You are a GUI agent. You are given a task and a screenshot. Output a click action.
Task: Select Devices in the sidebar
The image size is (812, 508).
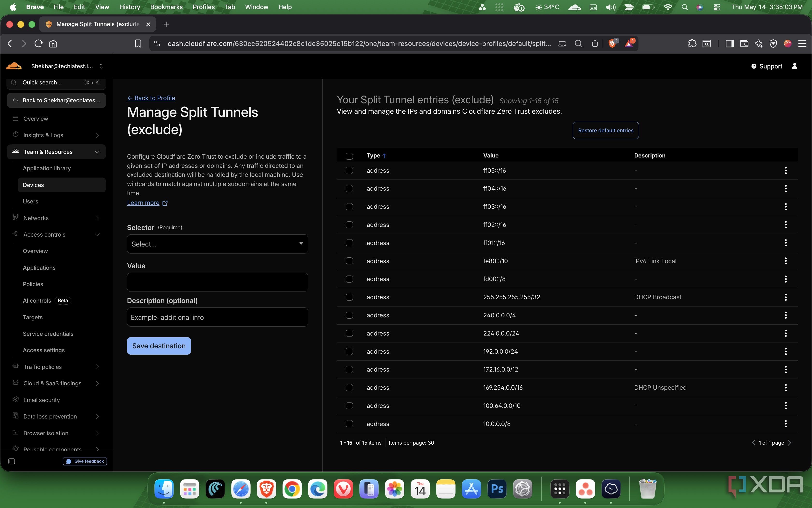(61, 185)
